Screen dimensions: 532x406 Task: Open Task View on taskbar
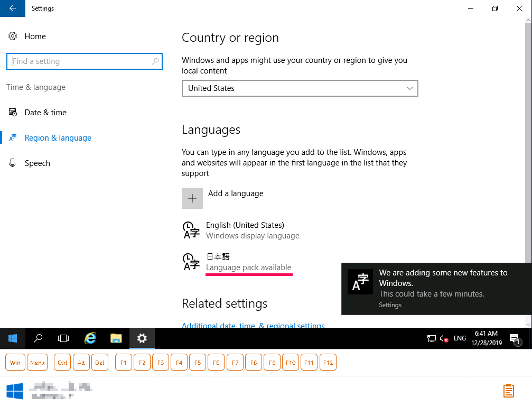(63, 338)
